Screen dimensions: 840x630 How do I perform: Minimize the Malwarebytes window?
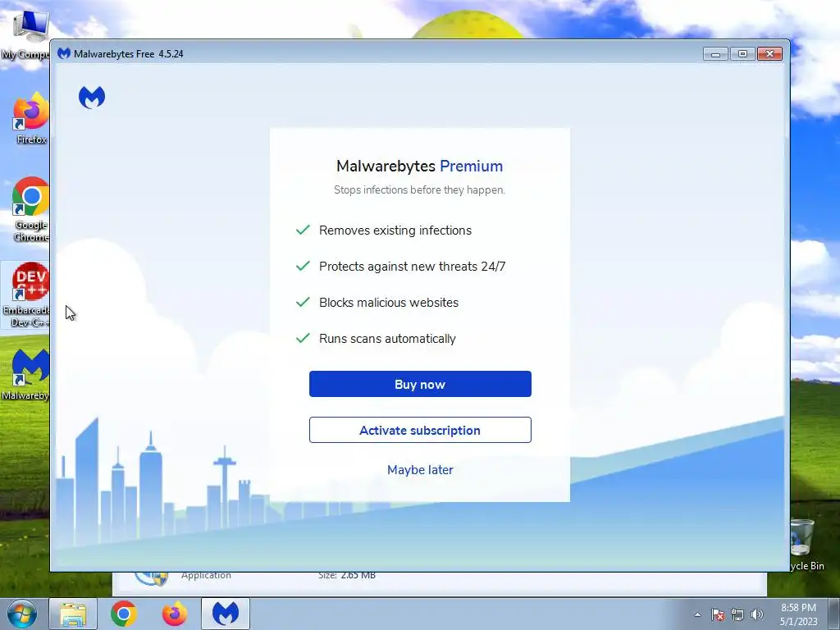(715, 53)
